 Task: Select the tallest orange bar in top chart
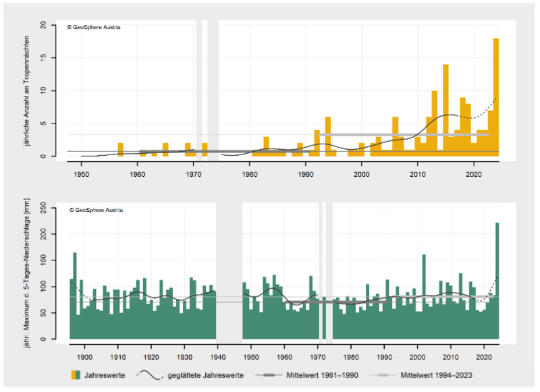click(496, 97)
